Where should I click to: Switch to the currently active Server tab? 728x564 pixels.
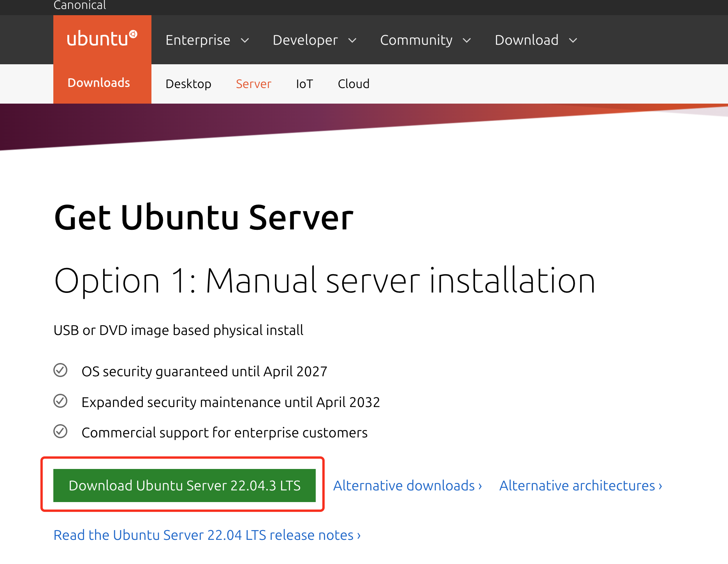click(253, 83)
